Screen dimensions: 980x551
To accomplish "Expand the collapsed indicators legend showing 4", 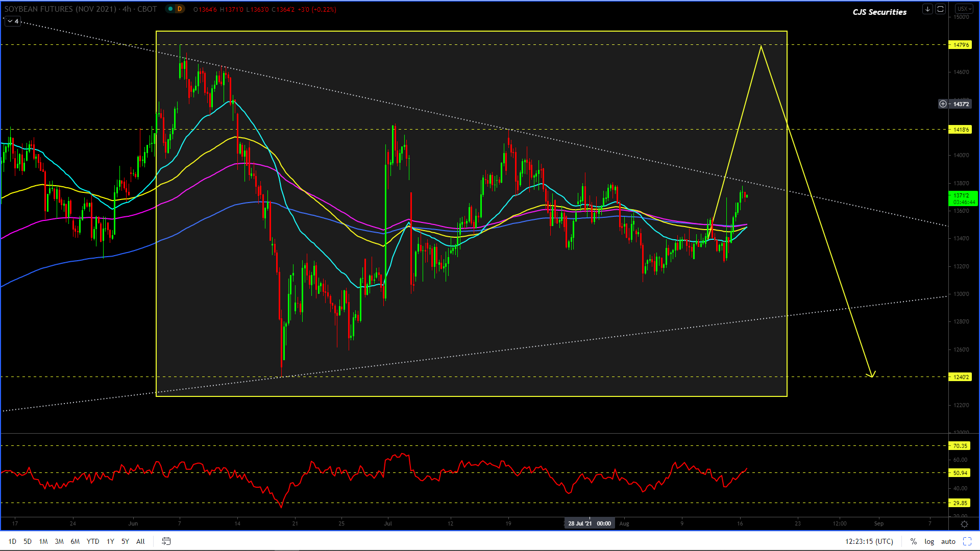I will coord(13,21).
